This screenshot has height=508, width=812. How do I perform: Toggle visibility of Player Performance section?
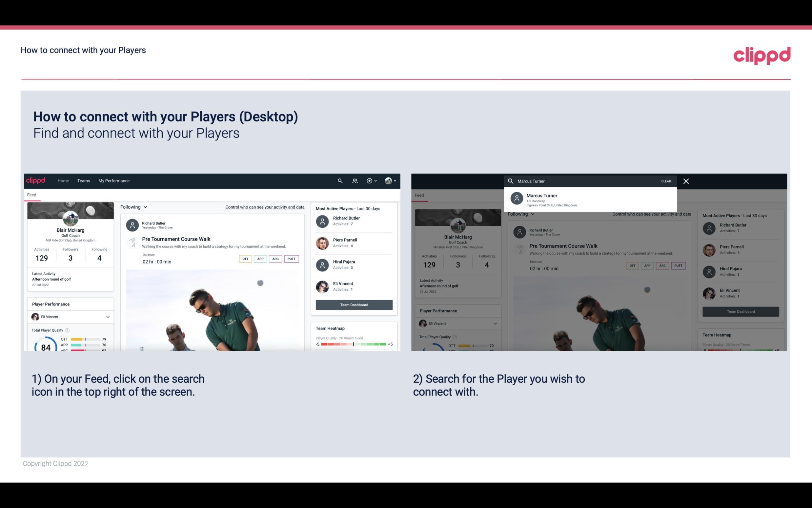click(x=108, y=317)
